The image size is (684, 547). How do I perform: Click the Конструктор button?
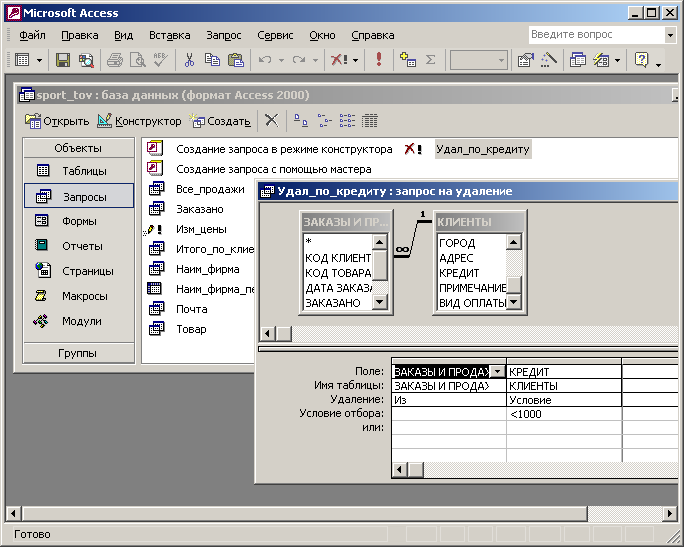pos(139,121)
